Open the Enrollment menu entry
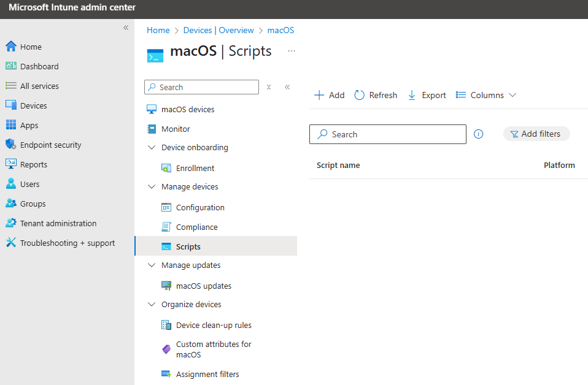588x385 pixels. [x=195, y=168]
